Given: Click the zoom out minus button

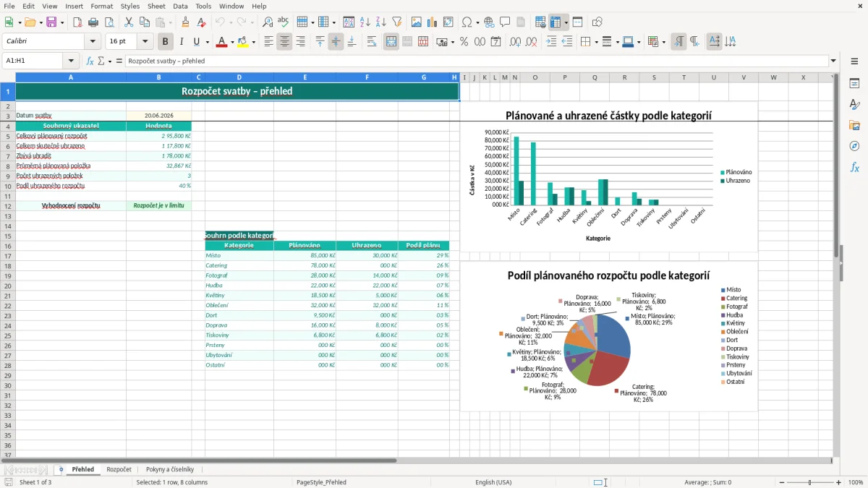Looking at the screenshot, I should pos(781,482).
